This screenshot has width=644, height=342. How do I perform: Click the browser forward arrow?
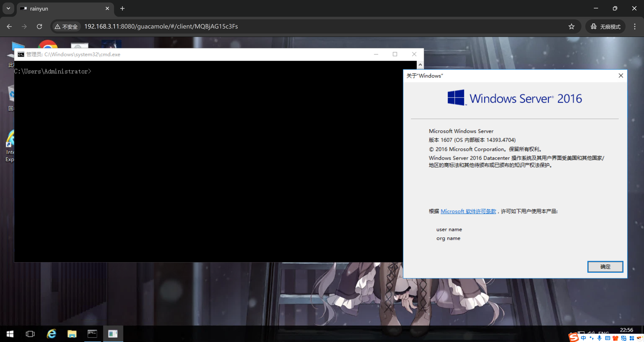tap(24, 27)
